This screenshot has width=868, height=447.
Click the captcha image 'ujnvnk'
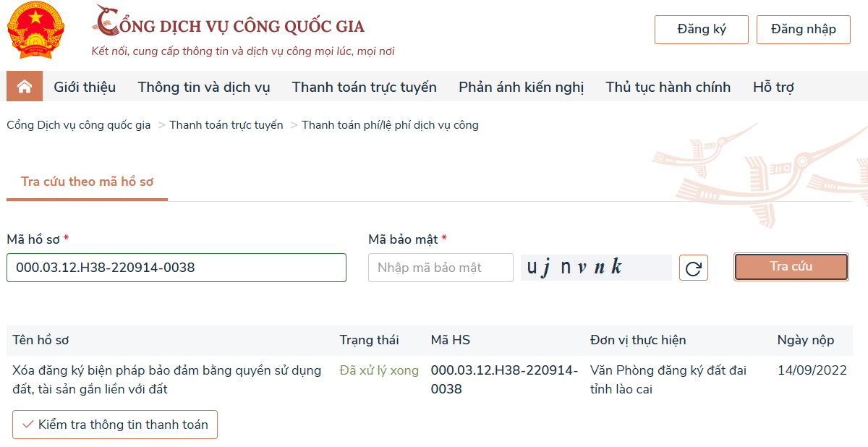(x=596, y=268)
